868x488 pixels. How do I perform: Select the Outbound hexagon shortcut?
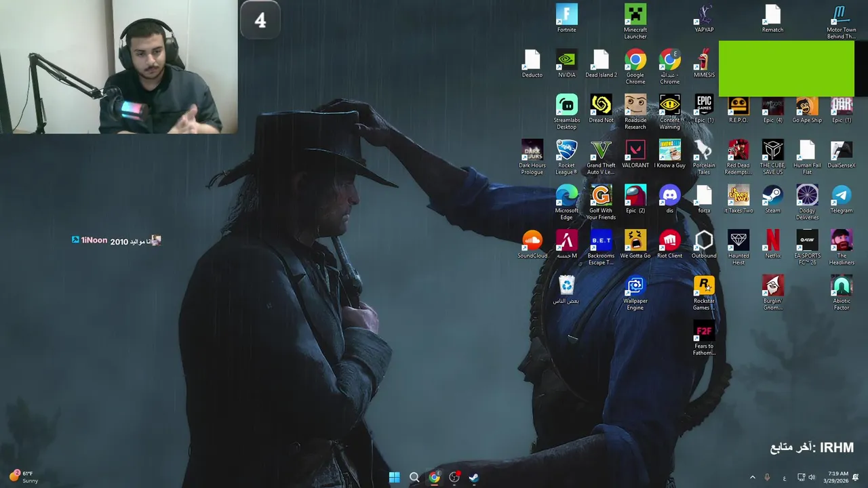click(x=704, y=245)
